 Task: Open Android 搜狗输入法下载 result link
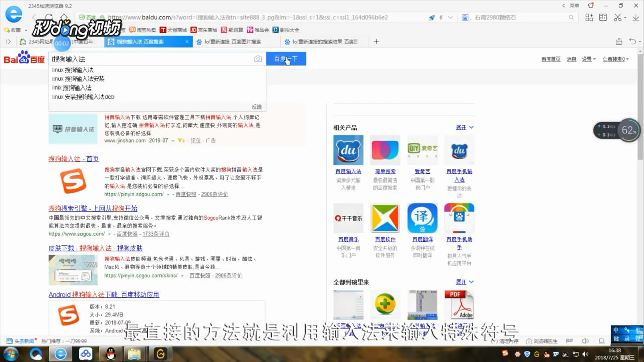coord(104,295)
